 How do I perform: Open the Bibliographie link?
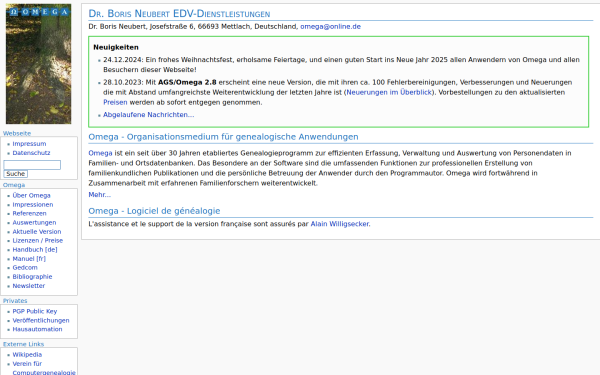point(32,277)
